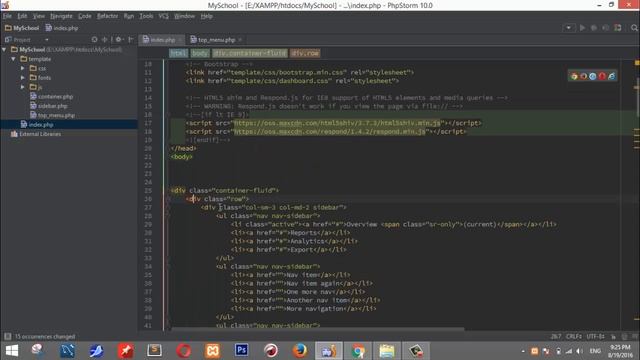Screen dimensions: 640x360
Task: Open the File menu
Action: point(7,16)
